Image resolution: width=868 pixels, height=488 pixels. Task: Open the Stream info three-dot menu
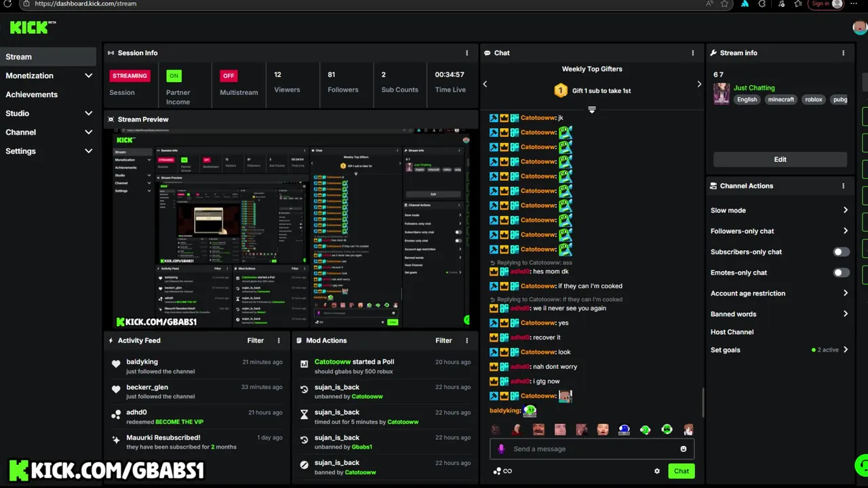(844, 53)
